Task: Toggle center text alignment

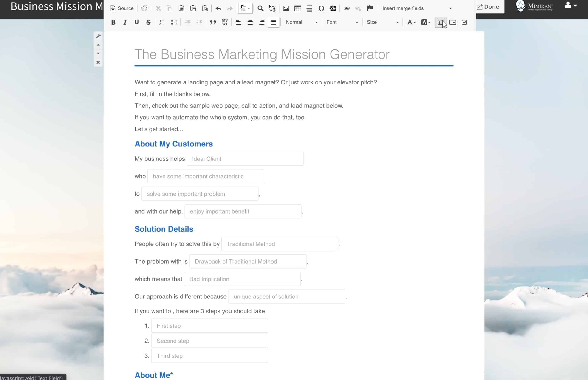Action: 250,22
